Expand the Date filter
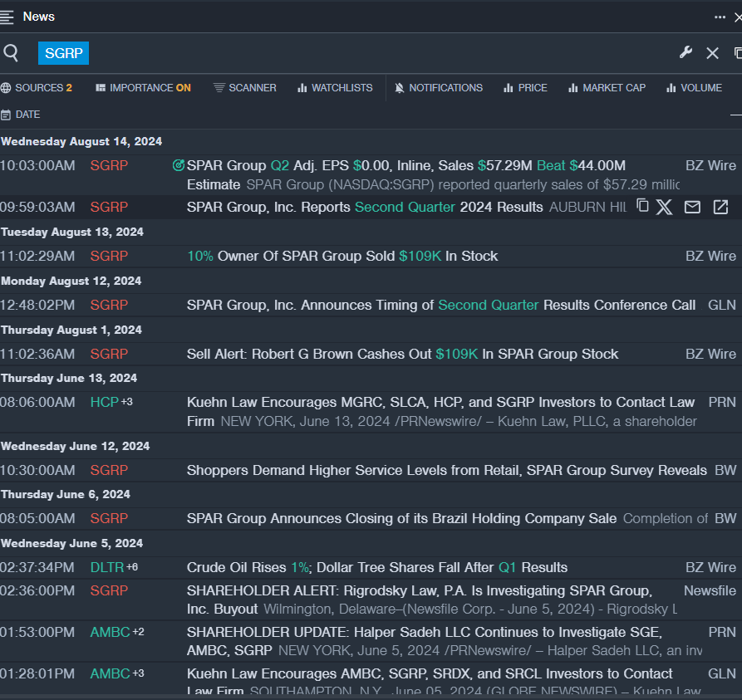The width and height of the screenshot is (742, 700). tap(21, 115)
